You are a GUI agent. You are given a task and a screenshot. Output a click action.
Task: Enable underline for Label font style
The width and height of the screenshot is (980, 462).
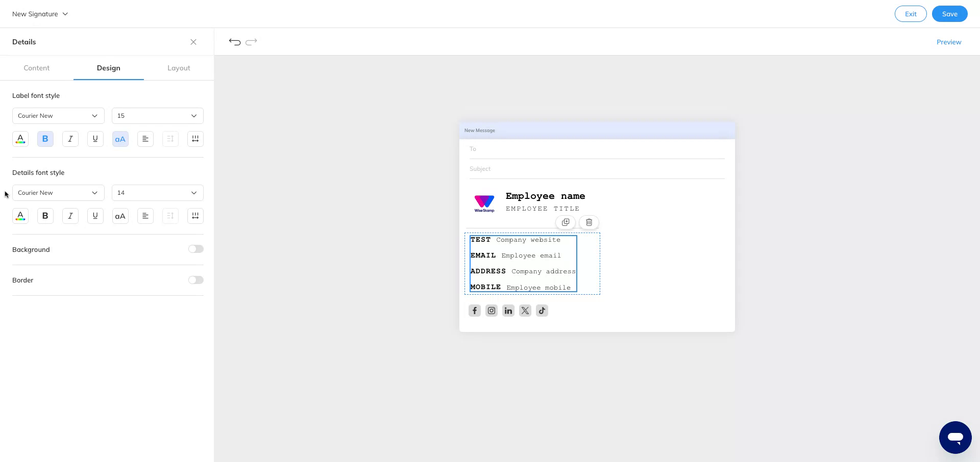click(95, 139)
